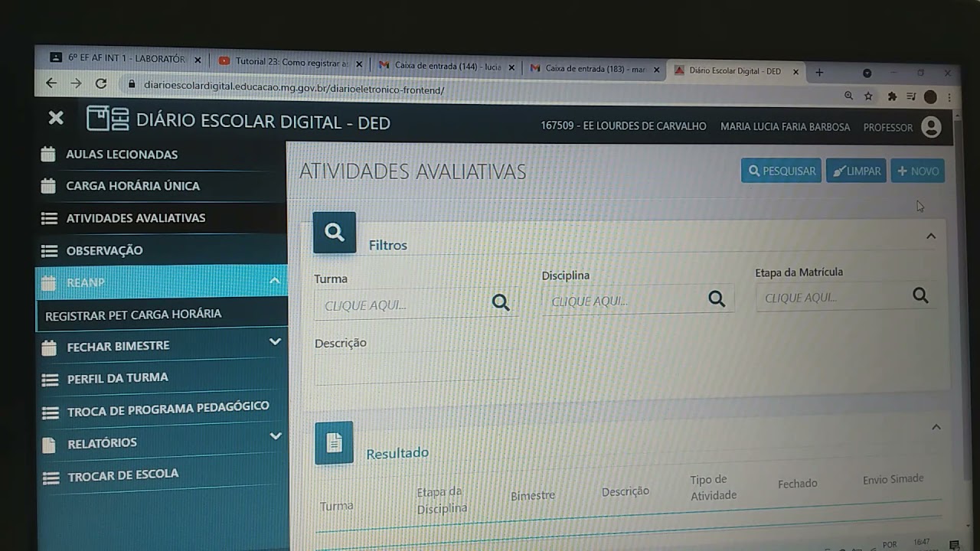Click Troca de Programa Pedagógico icon

coord(51,412)
